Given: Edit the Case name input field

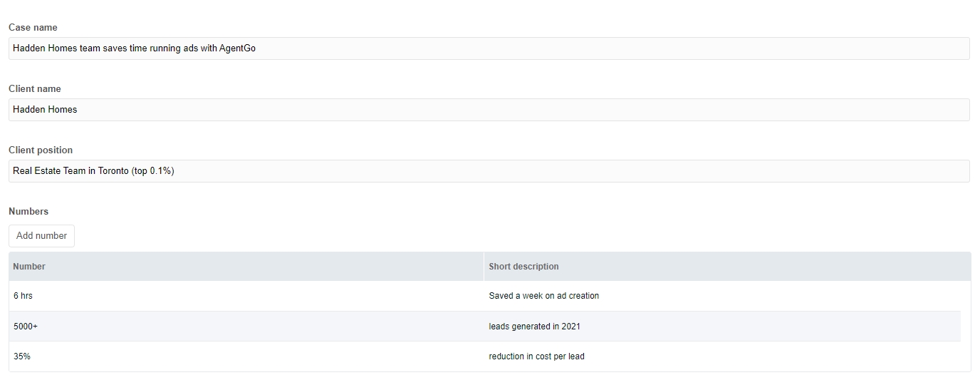Looking at the screenshot, I should [489, 48].
